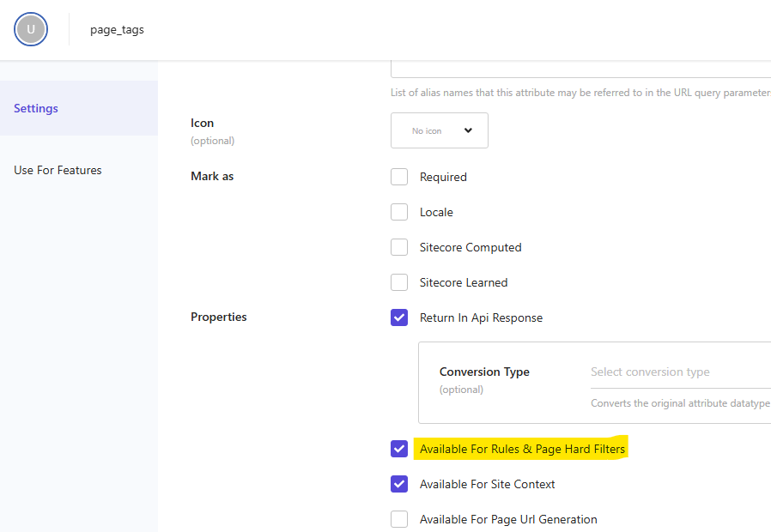Image resolution: width=771 pixels, height=532 pixels.
Task: Uncheck Available For Site Context
Action: [x=399, y=484]
